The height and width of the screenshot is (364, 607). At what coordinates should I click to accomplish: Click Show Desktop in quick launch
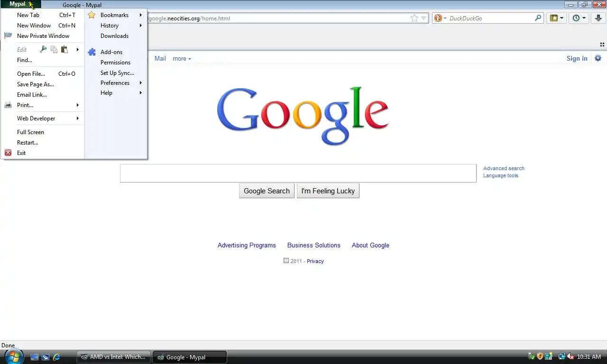[35, 357]
